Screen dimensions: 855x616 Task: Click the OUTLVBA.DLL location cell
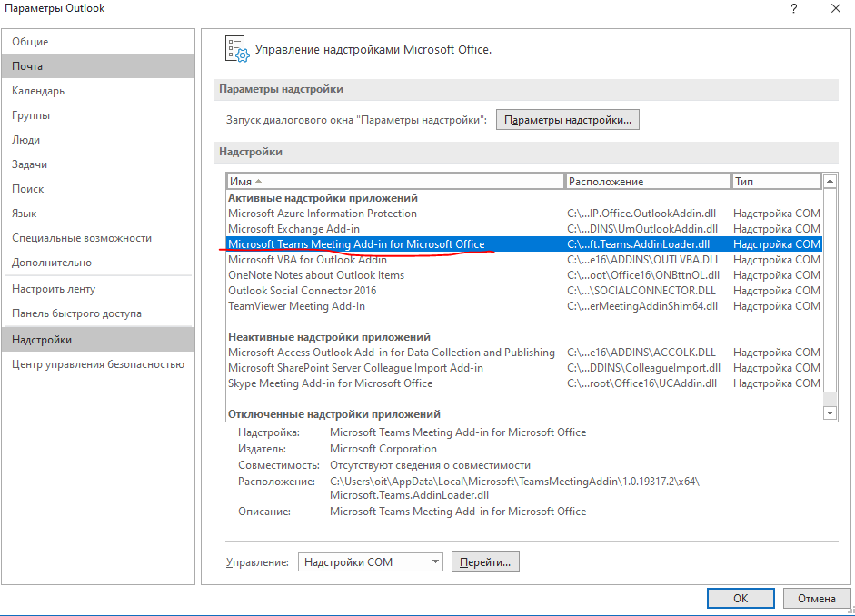(643, 260)
